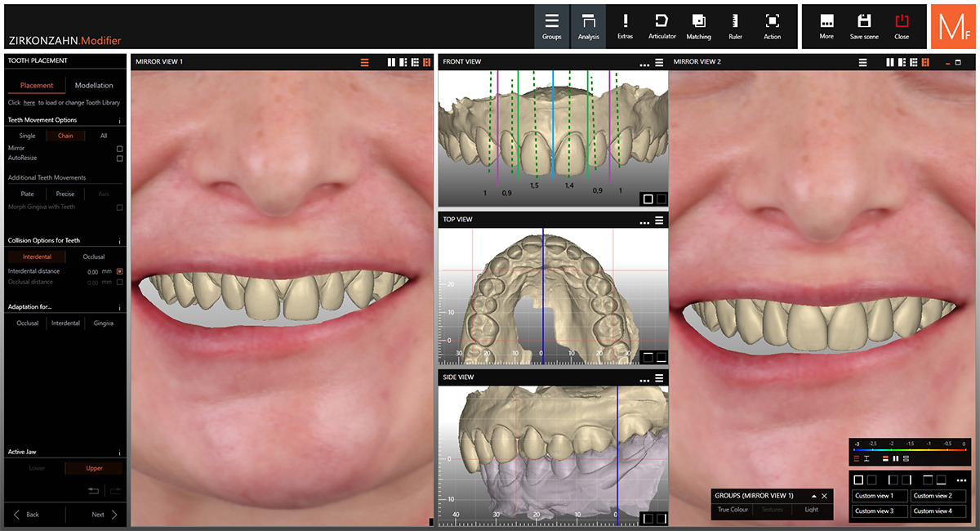Click the Next button
Viewport: 980px width, 531px height.
tap(104, 515)
